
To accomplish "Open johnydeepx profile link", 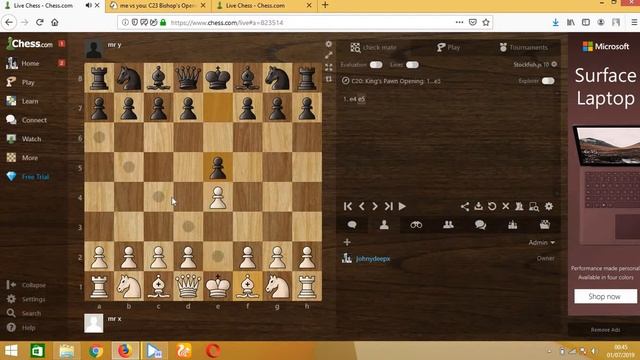I will click(x=373, y=259).
